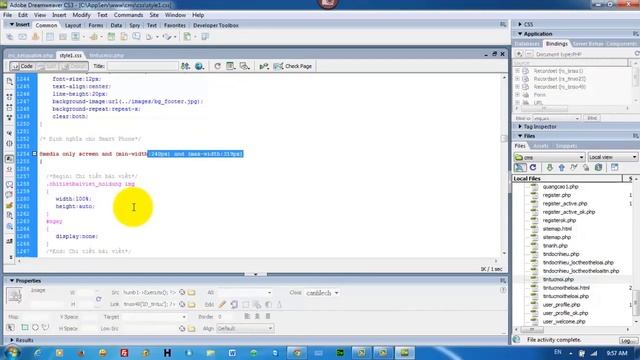Expand the CSS panel
Screen dimensions: 640x360
[520, 24]
